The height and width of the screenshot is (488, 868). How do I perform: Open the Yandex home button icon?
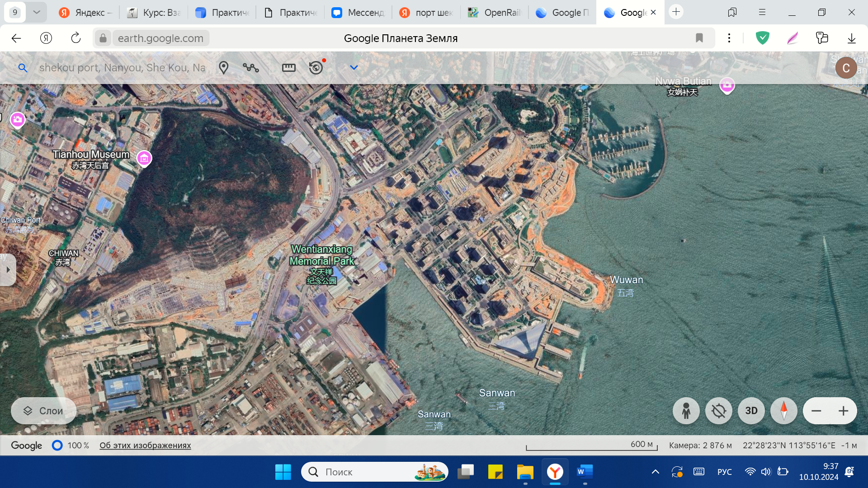[46, 38]
